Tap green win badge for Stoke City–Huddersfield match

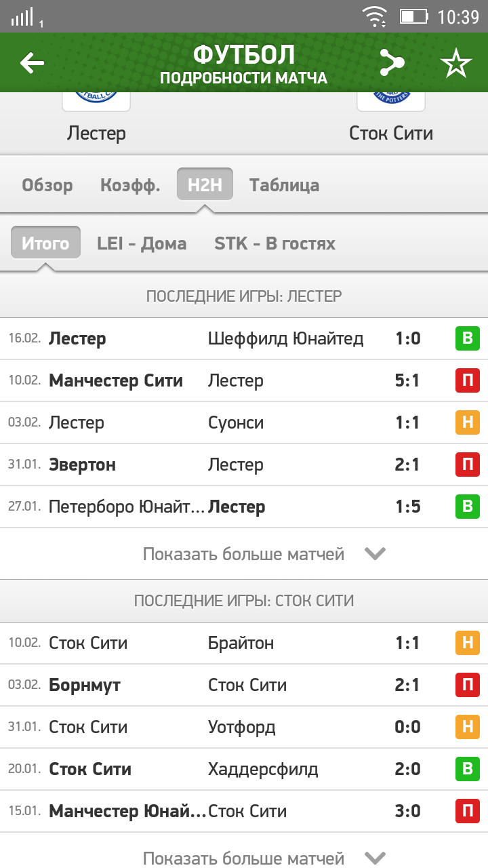pyautogui.click(x=467, y=769)
